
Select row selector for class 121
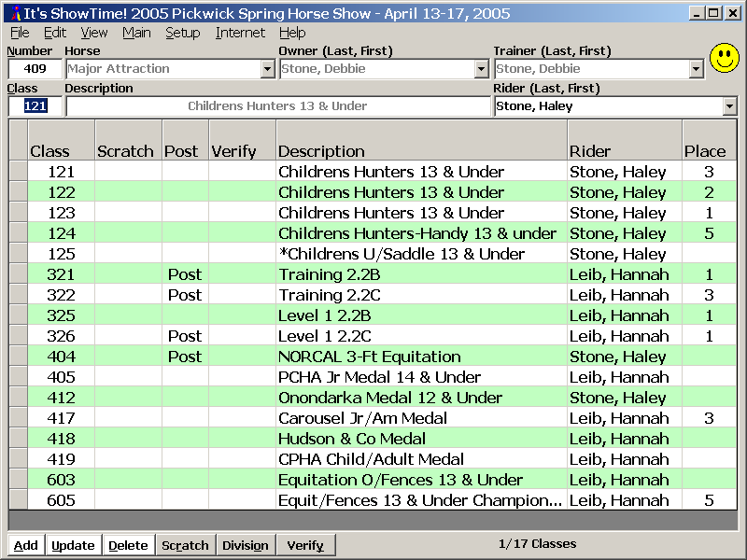tap(19, 172)
